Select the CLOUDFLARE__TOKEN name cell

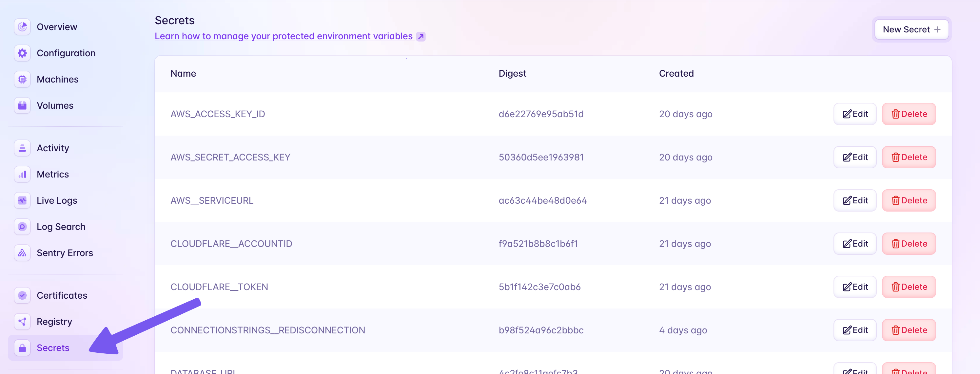click(x=219, y=287)
